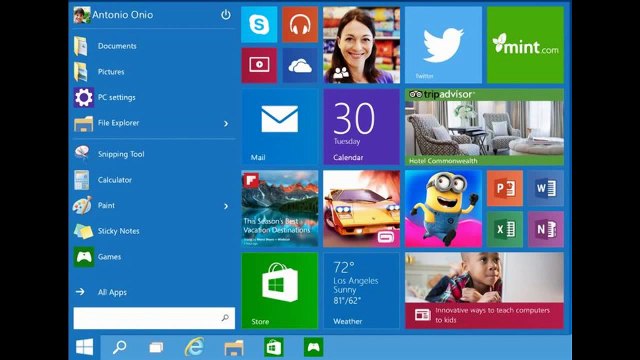
Task: Open File Explorer from the taskbar
Action: [234, 347]
